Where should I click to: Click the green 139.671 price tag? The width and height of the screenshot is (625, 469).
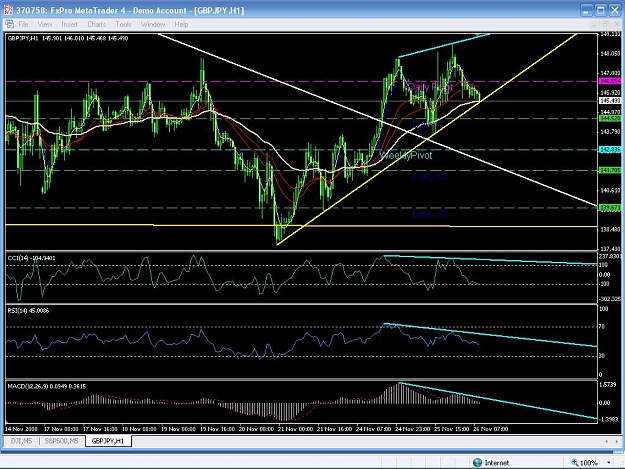click(610, 208)
